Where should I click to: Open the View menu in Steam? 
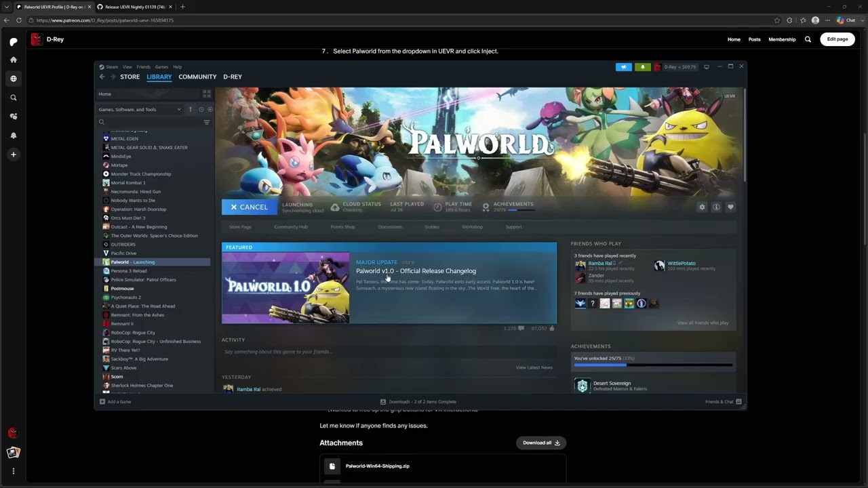click(127, 67)
